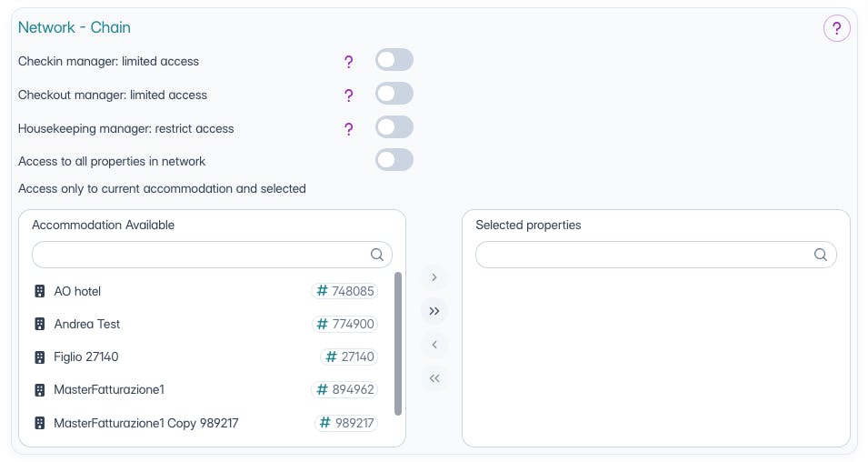The image size is (868, 462).
Task: Remove all properties with double left arrow
Action: point(434,378)
